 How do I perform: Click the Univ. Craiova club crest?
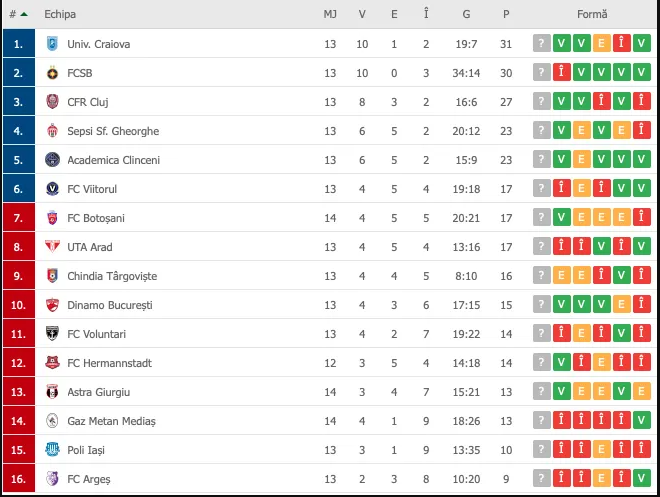click(x=53, y=44)
